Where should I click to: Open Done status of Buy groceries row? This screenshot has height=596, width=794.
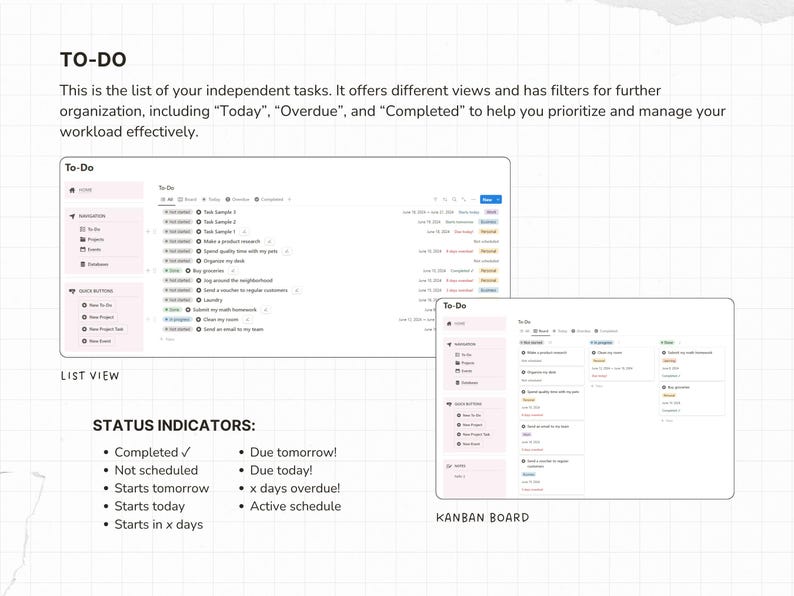(x=172, y=271)
